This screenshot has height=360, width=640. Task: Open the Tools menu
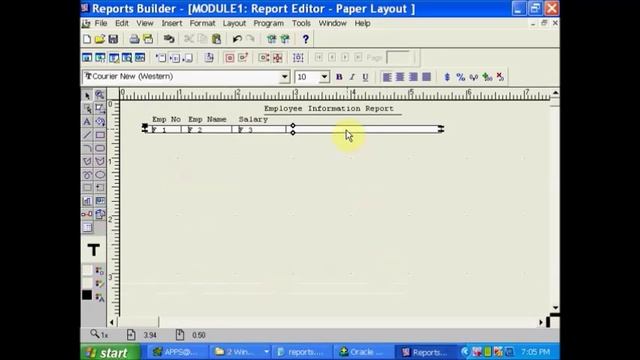tap(301, 23)
